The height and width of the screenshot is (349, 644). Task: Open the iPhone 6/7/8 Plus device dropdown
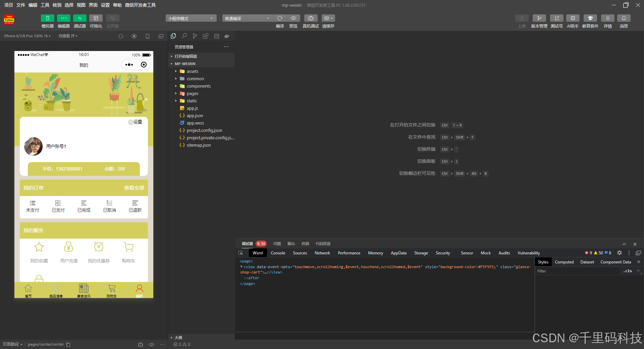27,36
